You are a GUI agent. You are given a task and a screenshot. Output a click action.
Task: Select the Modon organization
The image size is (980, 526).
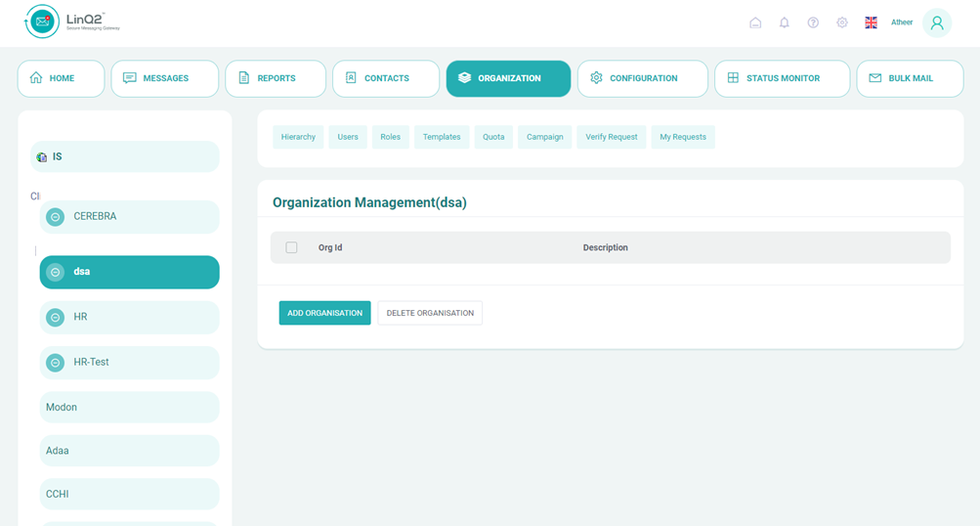click(129, 407)
